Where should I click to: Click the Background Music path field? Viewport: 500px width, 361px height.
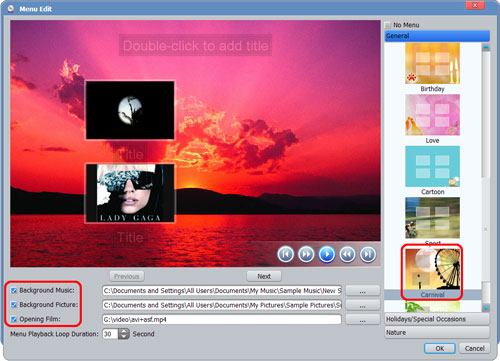(x=222, y=291)
